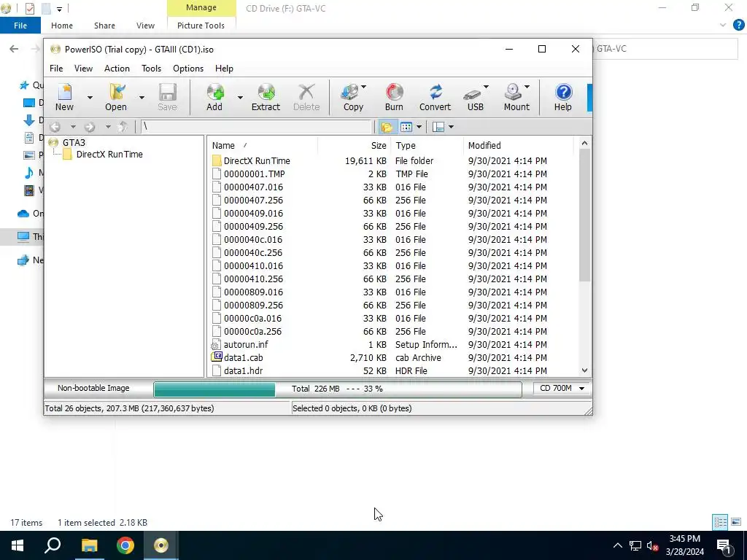This screenshot has height=560, width=747.
Task: Click the Help toolbar icon
Action: pos(562,97)
